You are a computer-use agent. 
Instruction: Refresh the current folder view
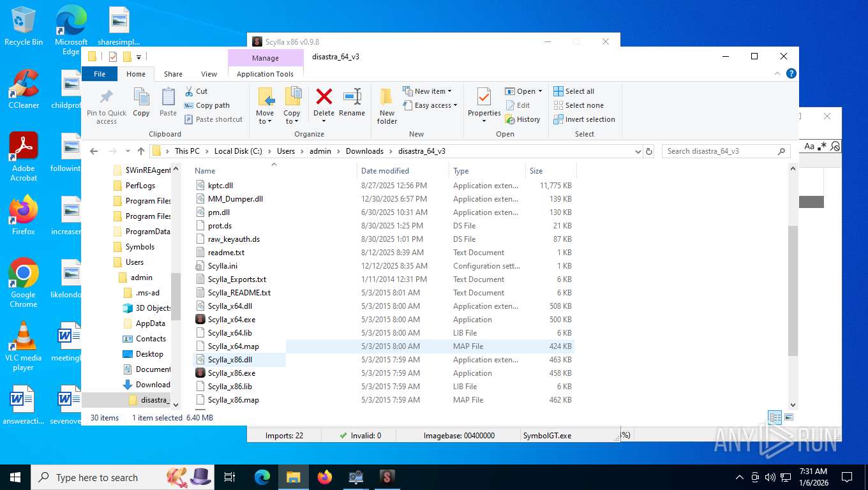(649, 151)
